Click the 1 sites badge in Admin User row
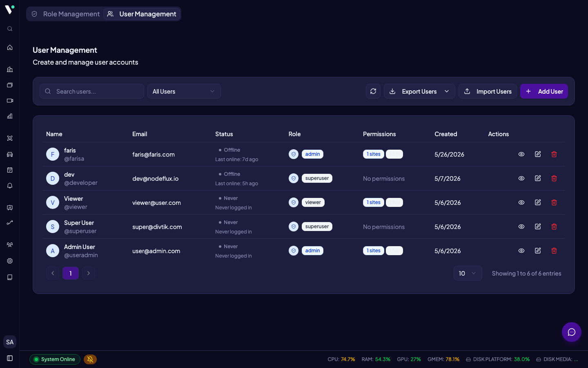 tap(374, 251)
